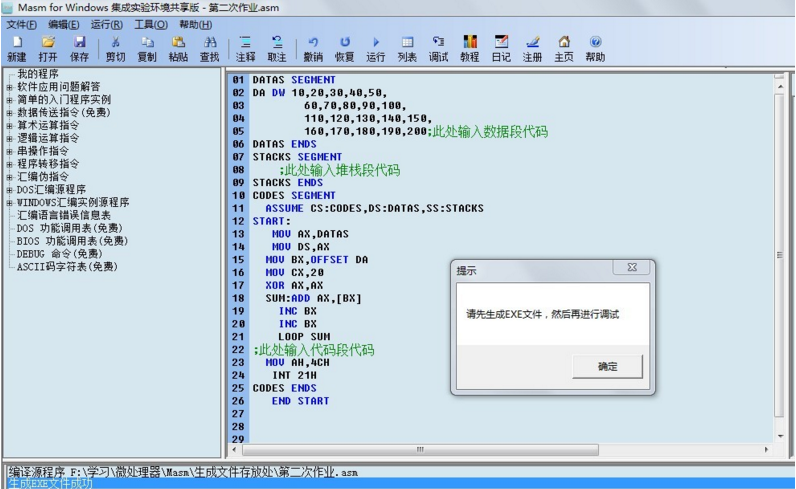Click the 调试 (Debug) toolbar icon
This screenshot has height=489, width=796.
pyautogui.click(x=438, y=43)
